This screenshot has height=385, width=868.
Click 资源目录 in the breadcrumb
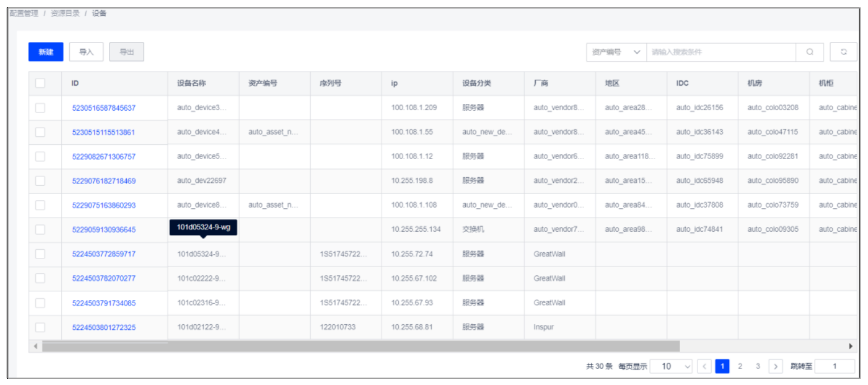65,13
